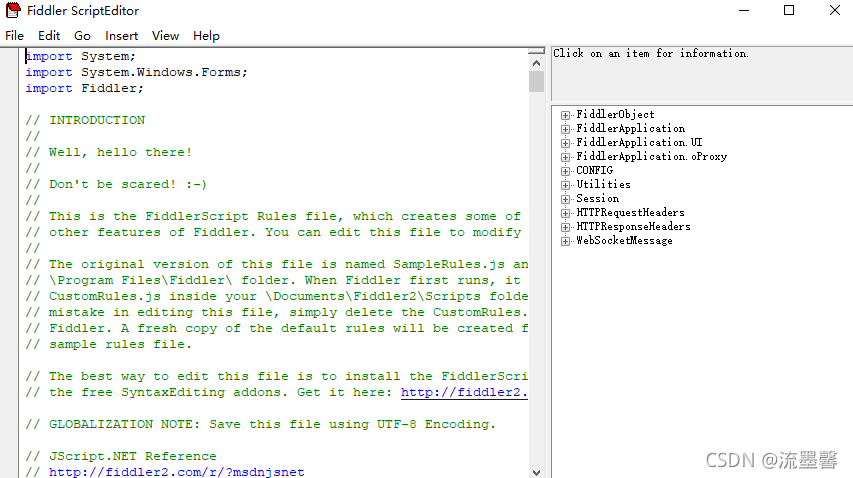Click the vertical scrollbar thumb in editor
The height and width of the screenshot is (478, 853).
click(x=536, y=82)
